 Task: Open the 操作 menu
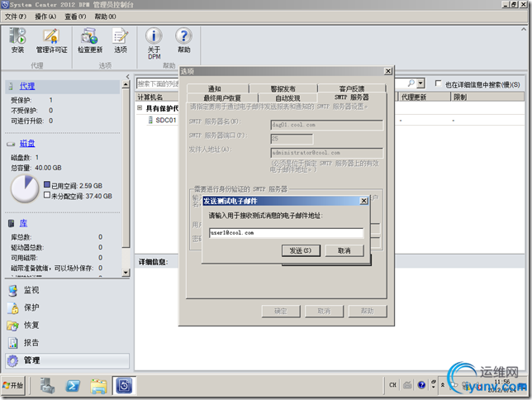tap(45, 17)
